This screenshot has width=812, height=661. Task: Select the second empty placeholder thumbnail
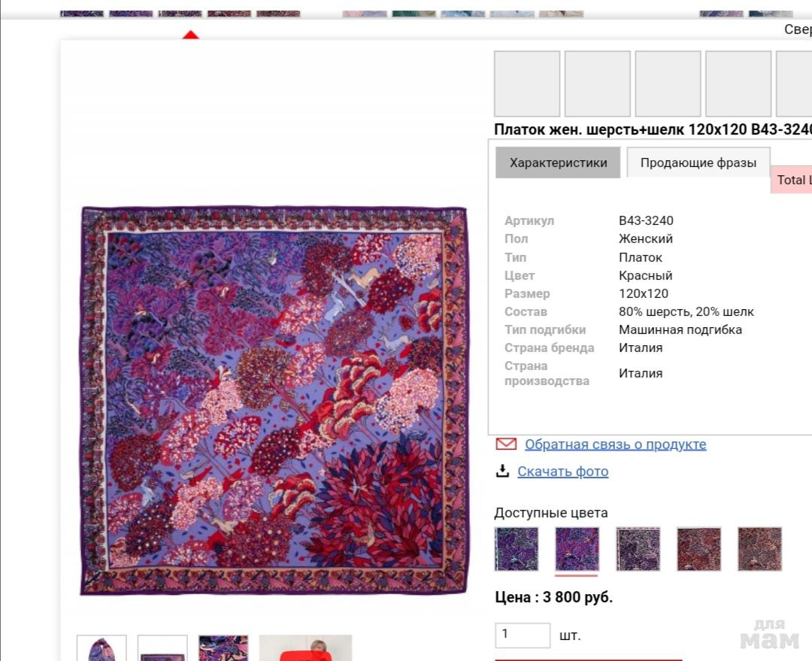(598, 83)
